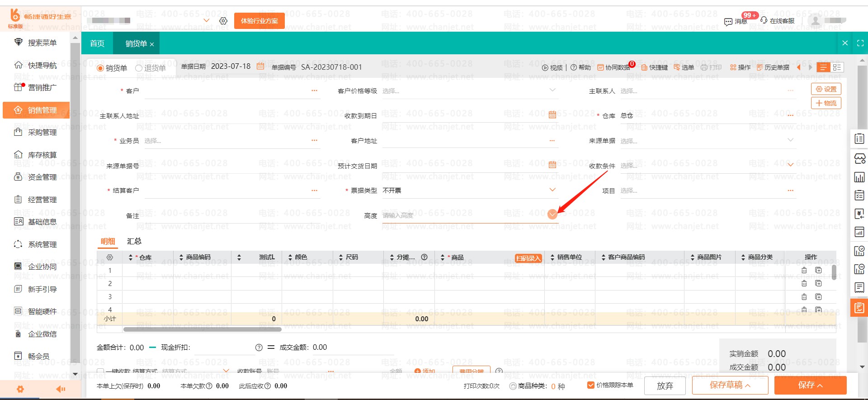Image resolution: width=868 pixels, height=400 pixels.
Task: Select the sales order radio button
Action: click(x=100, y=68)
